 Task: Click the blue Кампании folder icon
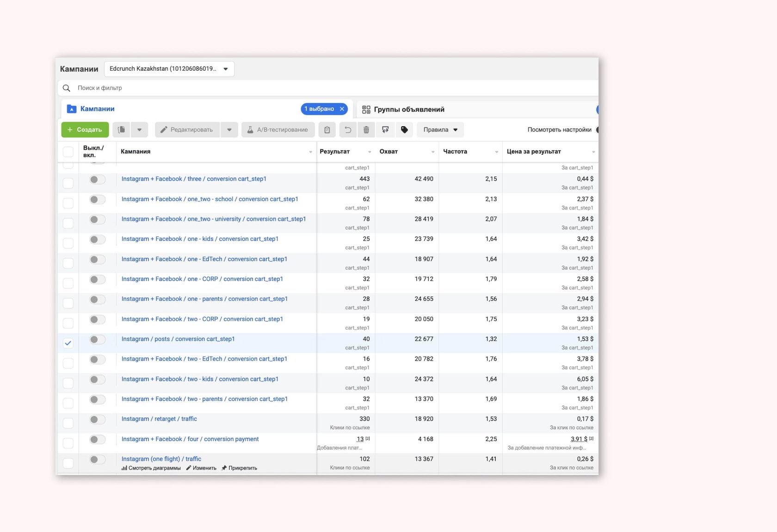71,109
